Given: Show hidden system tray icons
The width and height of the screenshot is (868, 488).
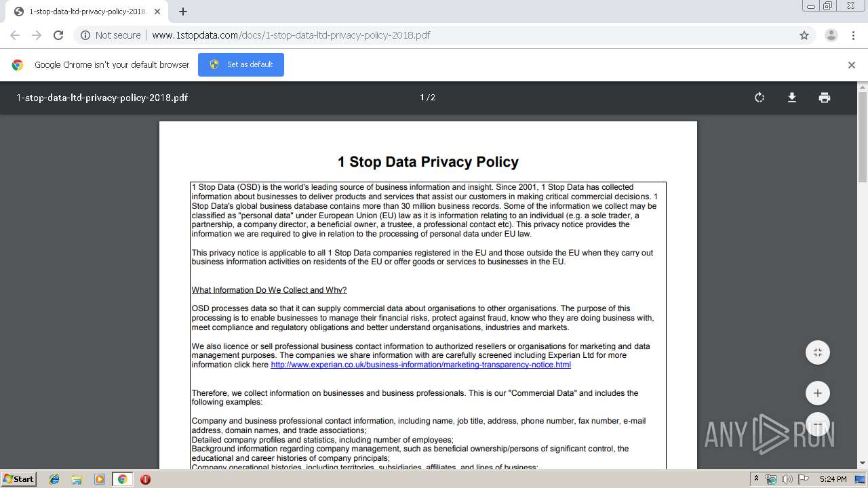Looking at the screenshot, I should [x=756, y=479].
